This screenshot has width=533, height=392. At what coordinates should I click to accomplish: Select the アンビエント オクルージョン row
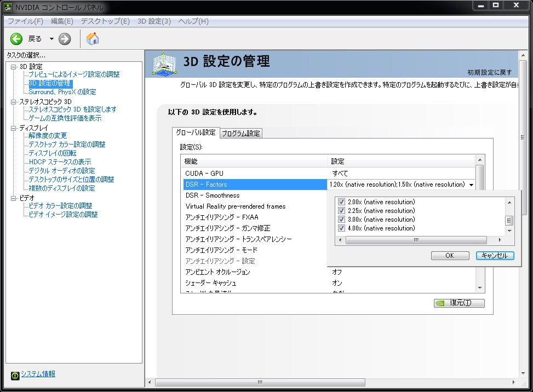coord(329,272)
